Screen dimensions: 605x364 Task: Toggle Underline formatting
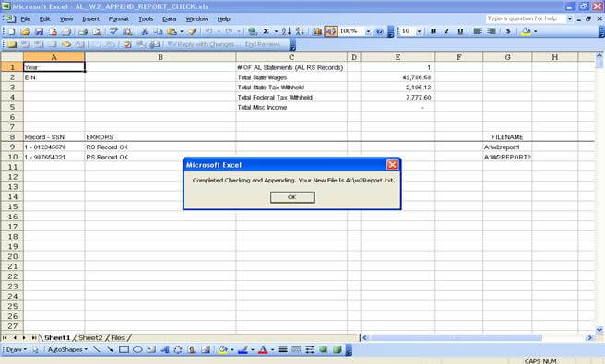[x=460, y=31]
